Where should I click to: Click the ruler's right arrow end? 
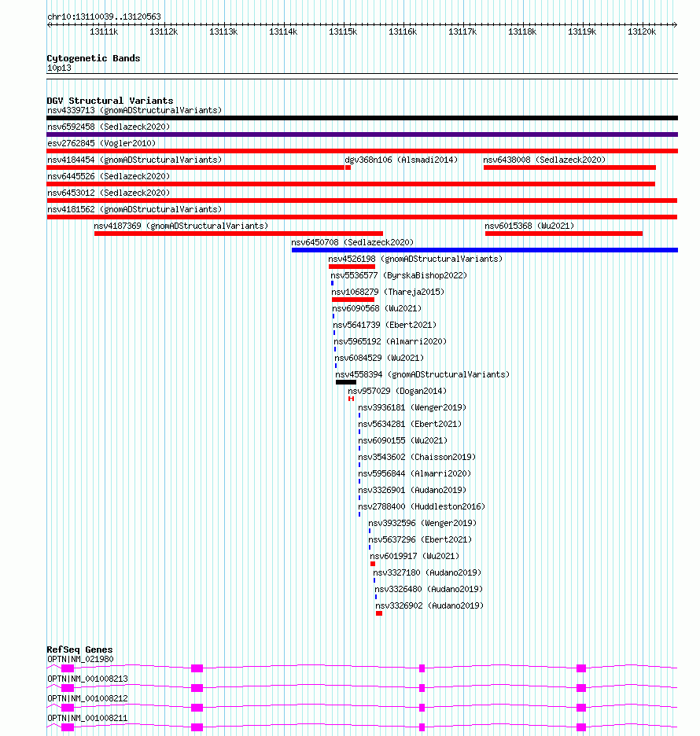pos(675,24)
